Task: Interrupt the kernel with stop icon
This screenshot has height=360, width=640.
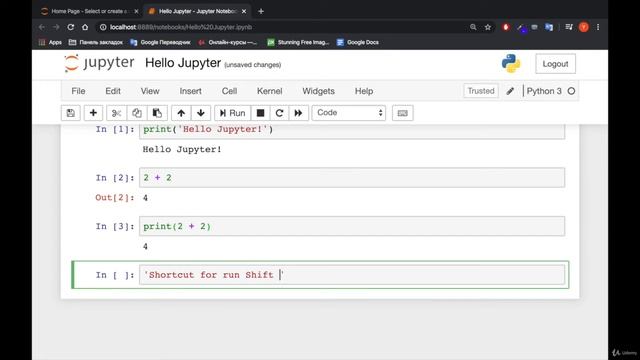Action: (260, 113)
